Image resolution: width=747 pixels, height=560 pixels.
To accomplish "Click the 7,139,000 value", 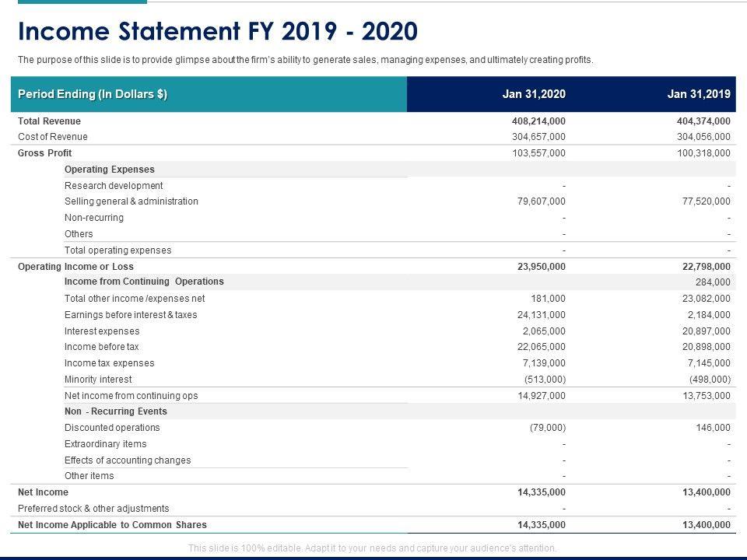I will click(544, 363).
